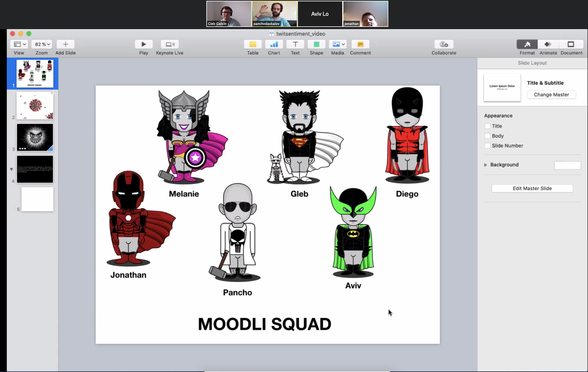
Task: Click the Collaborate icon
Action: pyautogui.click(x=444, y=44)
